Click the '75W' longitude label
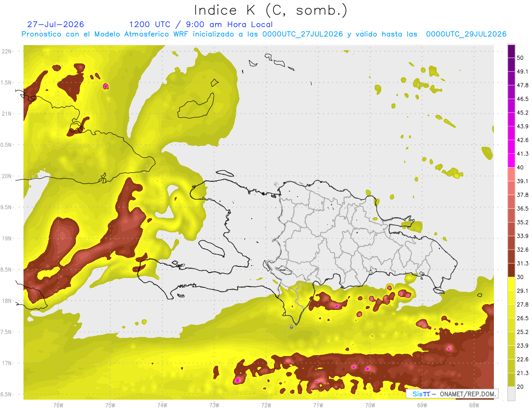532x411 pixels. point(110,405)
